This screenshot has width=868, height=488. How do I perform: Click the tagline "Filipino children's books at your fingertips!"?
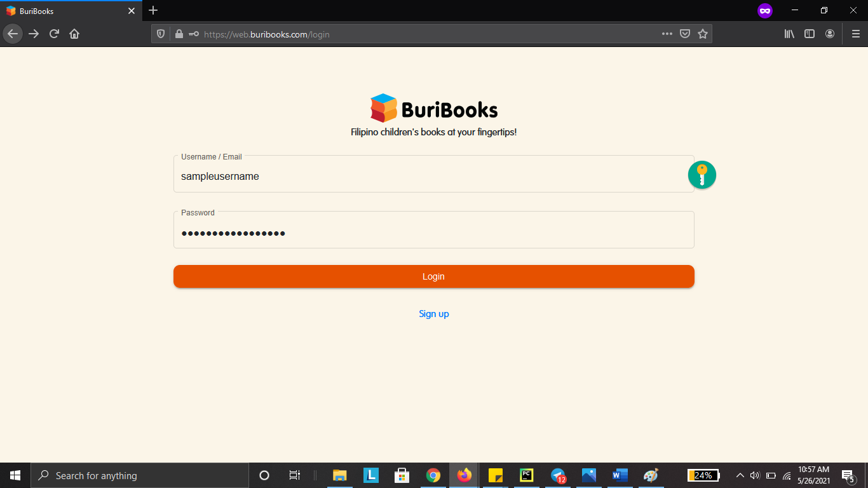pos(434,132)
